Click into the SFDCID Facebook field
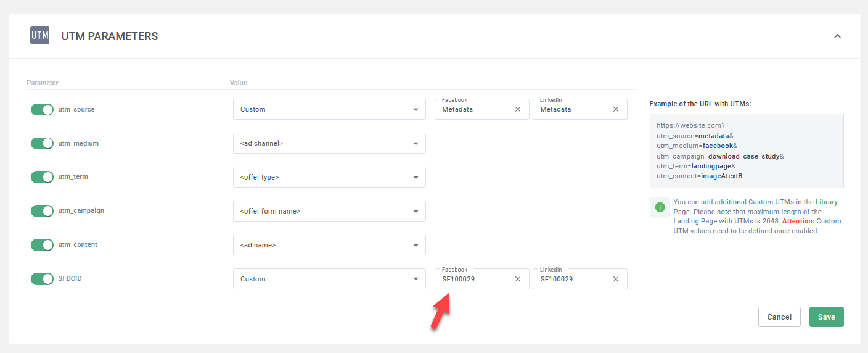868x353 pixels. pyautogui.click(x=475, y=280)
